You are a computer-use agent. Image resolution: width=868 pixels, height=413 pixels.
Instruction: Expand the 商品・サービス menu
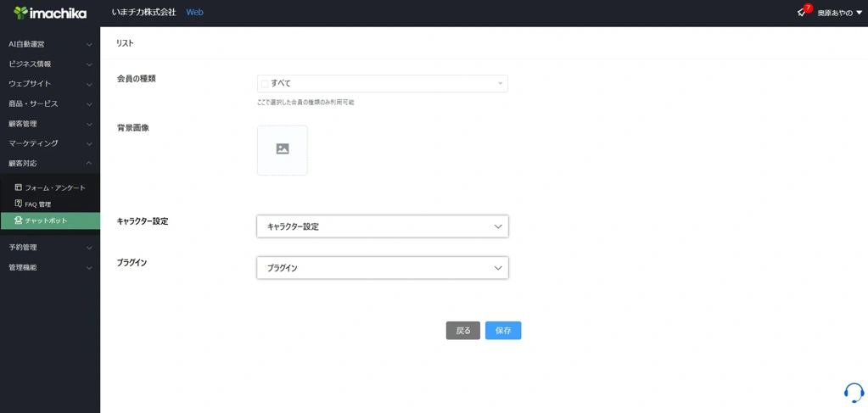pyautogui.click(x=50, y=103)
